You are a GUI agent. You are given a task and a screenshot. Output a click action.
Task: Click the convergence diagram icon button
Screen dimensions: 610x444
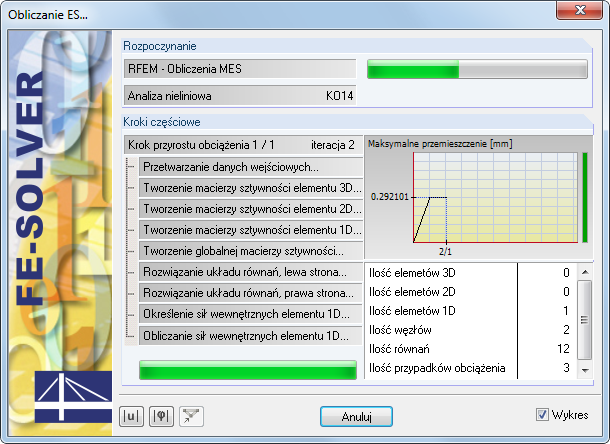[x=191, y=416]
